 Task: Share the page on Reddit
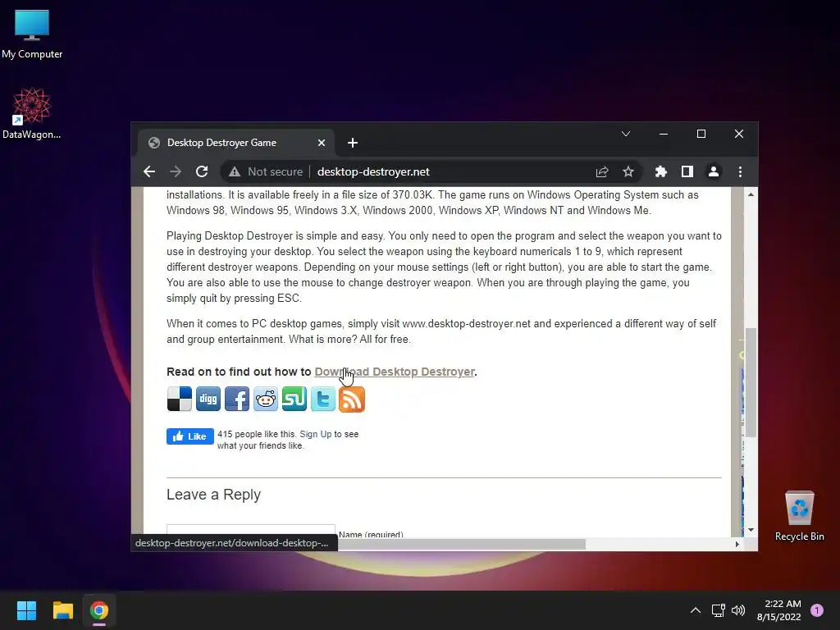[266, 399]
